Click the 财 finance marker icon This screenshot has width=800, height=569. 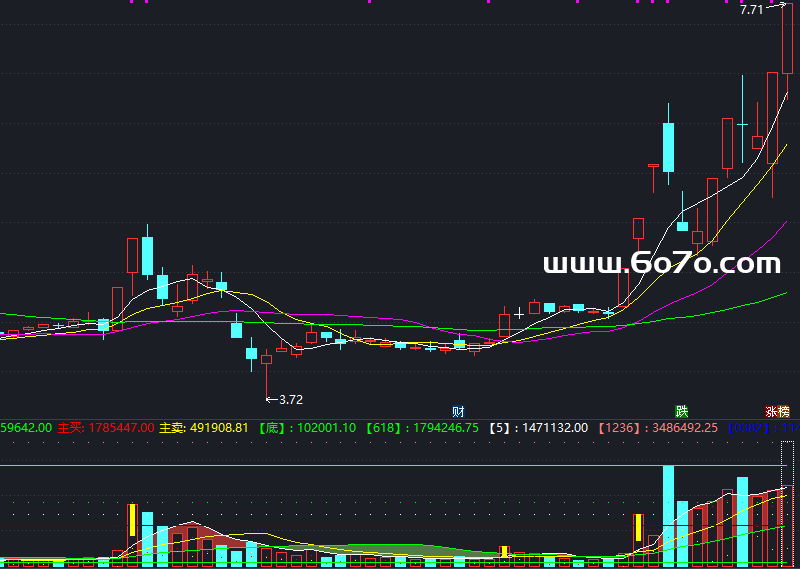pos(458,411)
